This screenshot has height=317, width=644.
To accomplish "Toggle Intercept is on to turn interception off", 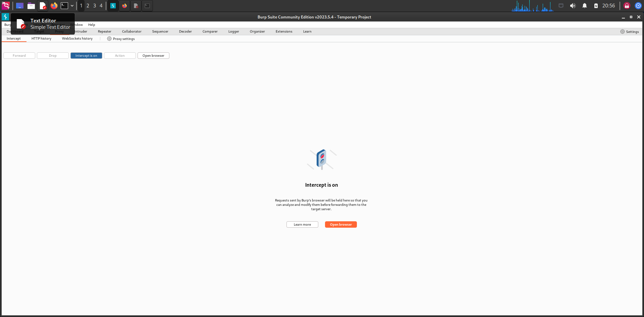I will (x=86, y=55).
